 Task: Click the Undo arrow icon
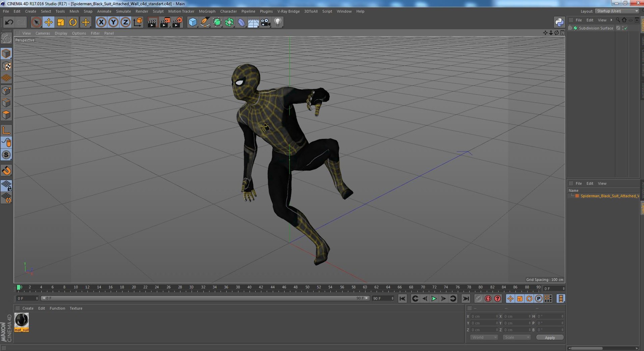(x=9, y=23)
